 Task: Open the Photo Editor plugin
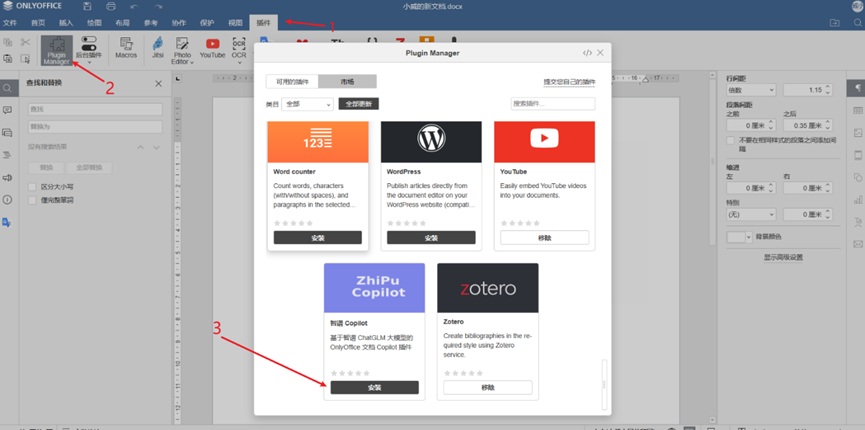(182, 51)
